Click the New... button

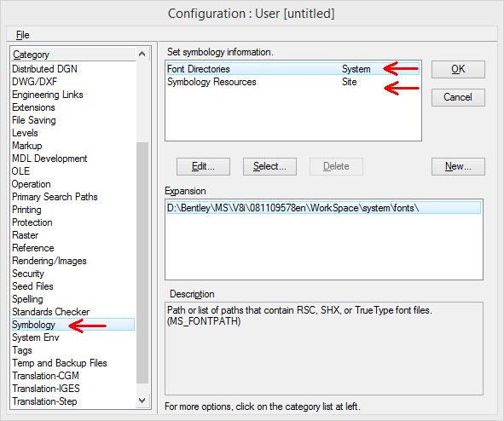click(458, 166)
